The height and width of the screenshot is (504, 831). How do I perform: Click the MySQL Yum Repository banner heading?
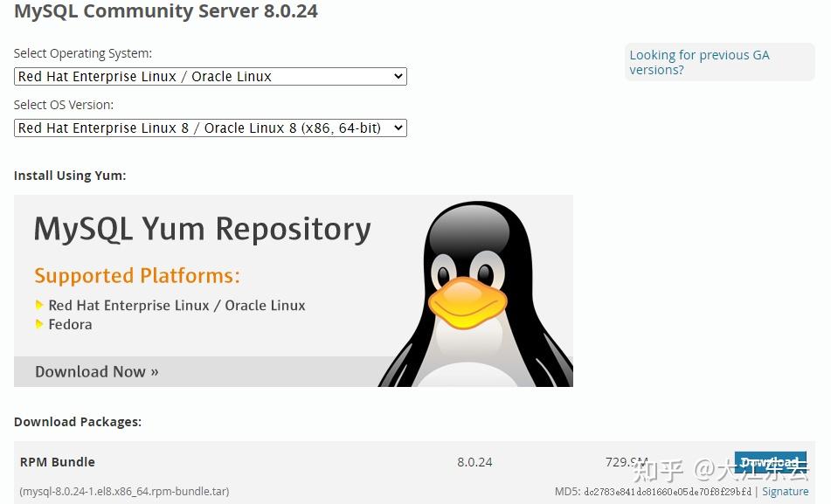click(x=201, y=228)
